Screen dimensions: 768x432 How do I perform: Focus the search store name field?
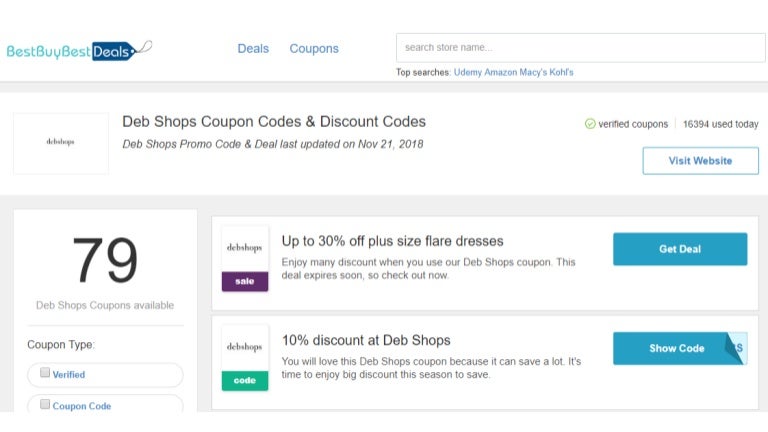coord(580,48)
